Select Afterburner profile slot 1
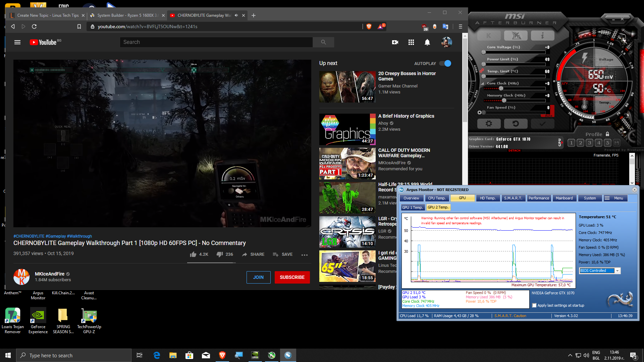 pos(572,143)
